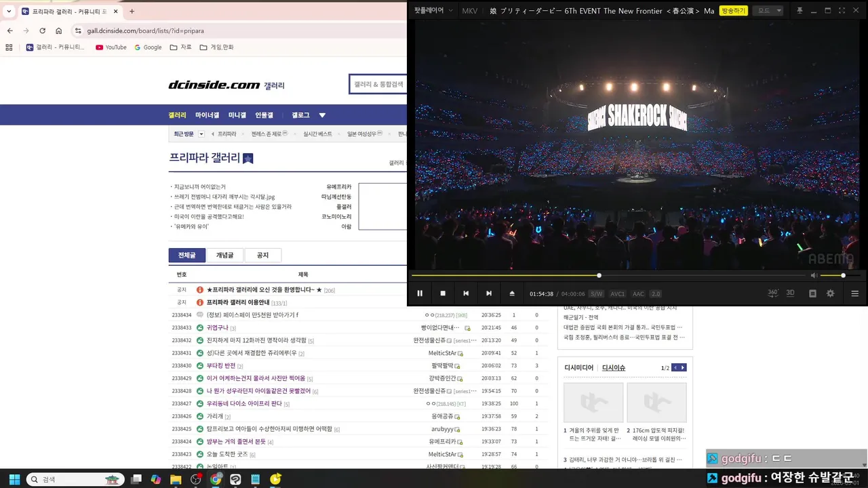Image resolution: width=868 pixels, height=488 pixels.
Task: Pin PotPlayer window on top
Action: pos(800,10)
